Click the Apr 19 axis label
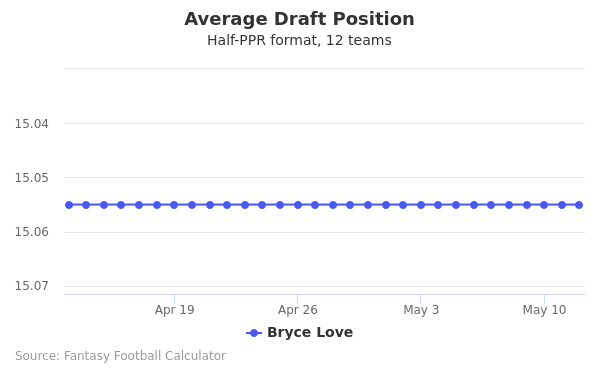Viewport: 600px width, 375px height. [x=174, y=310]
